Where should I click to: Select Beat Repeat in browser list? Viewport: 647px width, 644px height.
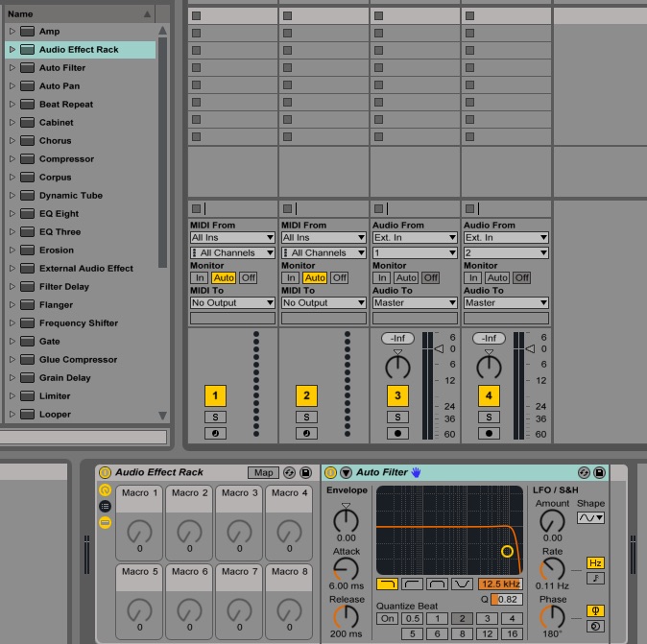[x=66, y=105]
